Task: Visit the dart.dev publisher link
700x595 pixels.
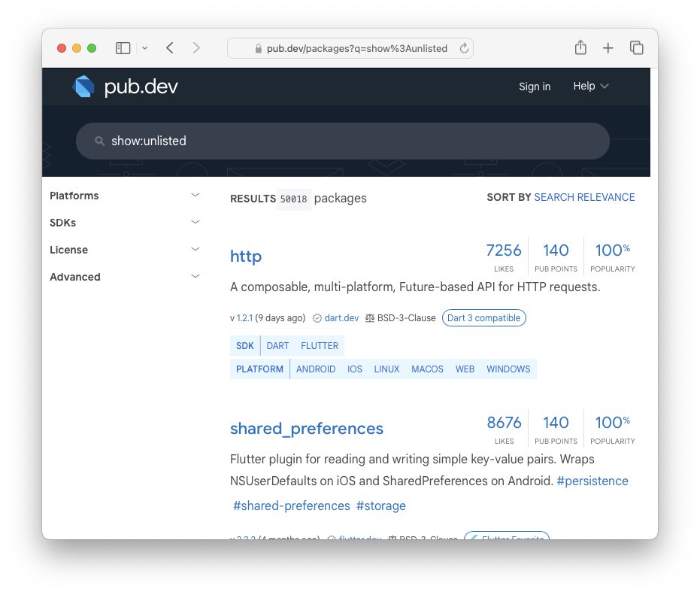Action: [x=341, y=318]
